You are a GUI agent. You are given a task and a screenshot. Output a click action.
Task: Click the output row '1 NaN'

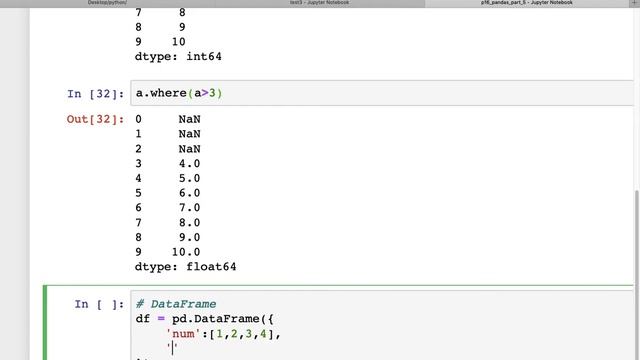tap(168, 134)
